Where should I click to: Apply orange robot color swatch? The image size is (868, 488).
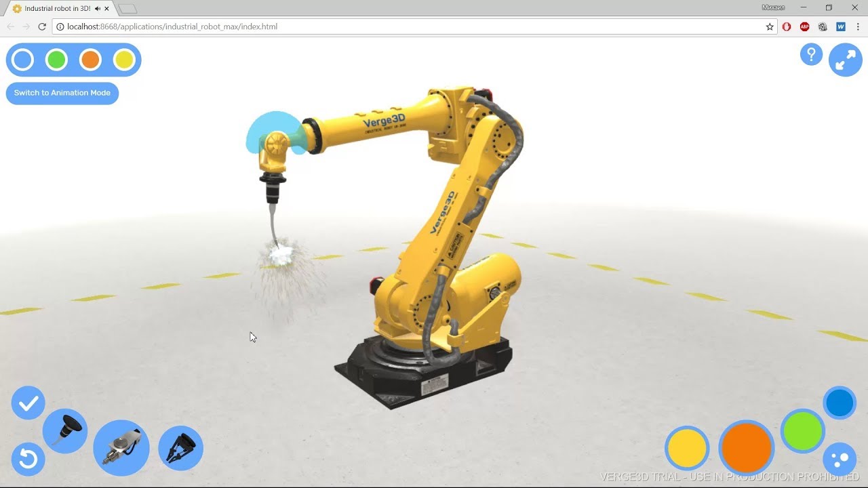pos(747,448)
